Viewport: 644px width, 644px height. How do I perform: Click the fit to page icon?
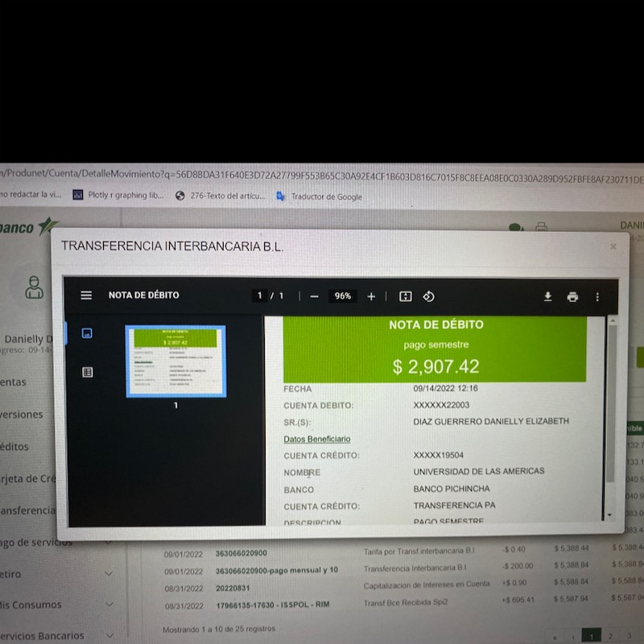(406, 296)
